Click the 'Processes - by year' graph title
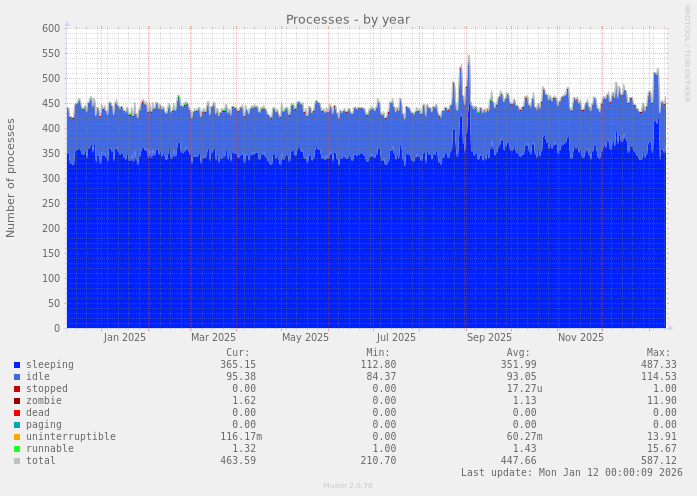The height and width of the screenshot is (496, 697). click(x=348, y=19)
